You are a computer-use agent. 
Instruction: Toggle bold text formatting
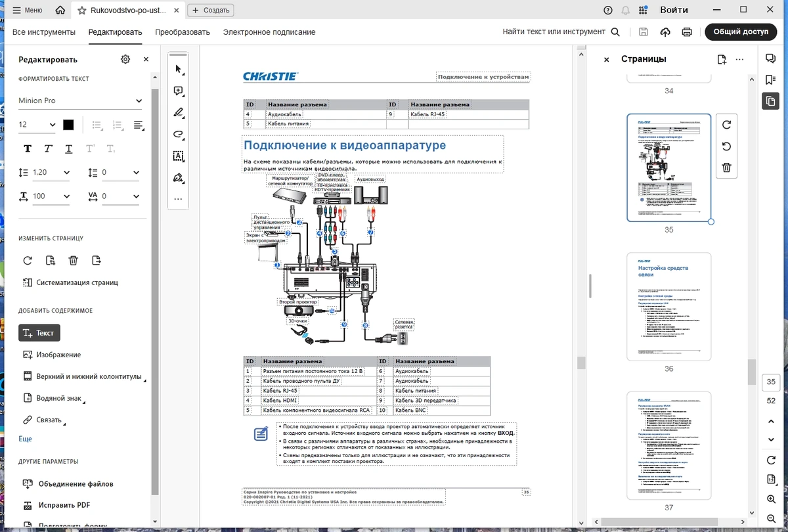(28, 148)
